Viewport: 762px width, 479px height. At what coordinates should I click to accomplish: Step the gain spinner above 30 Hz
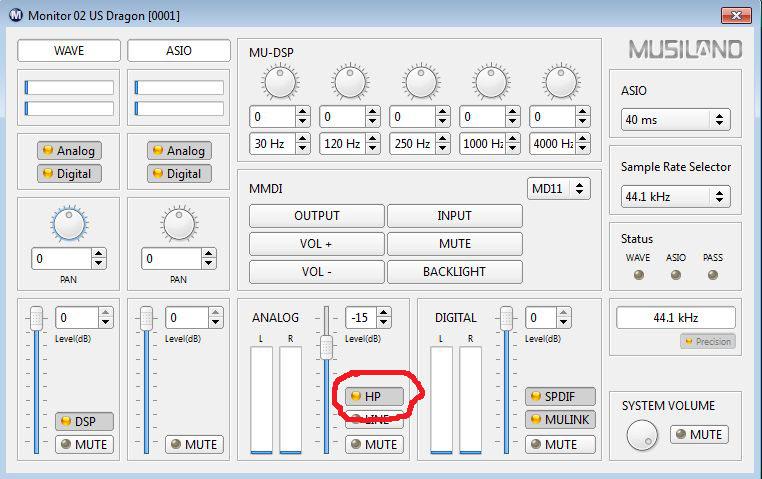pyautogui.click(x=303, y=117)
